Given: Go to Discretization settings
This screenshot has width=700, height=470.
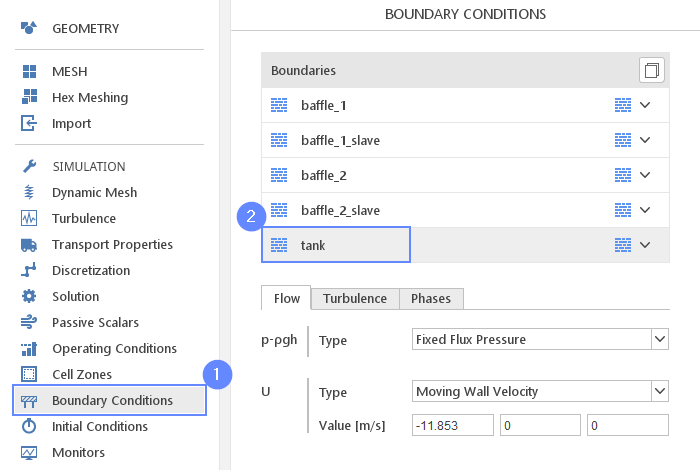Looking at the screenshot, I should (x=91, y=270).
